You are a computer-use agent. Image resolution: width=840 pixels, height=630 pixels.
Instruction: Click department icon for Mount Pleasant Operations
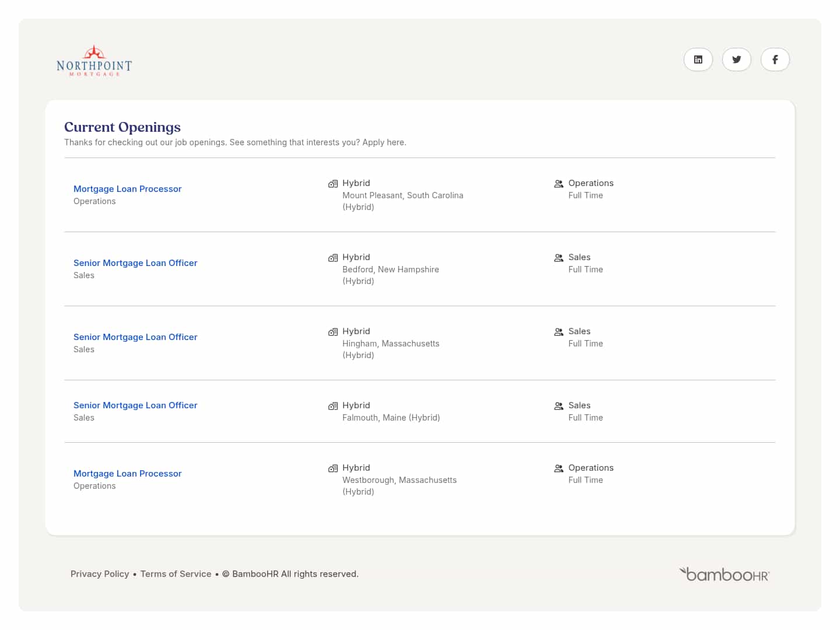[x=558, y=184]
